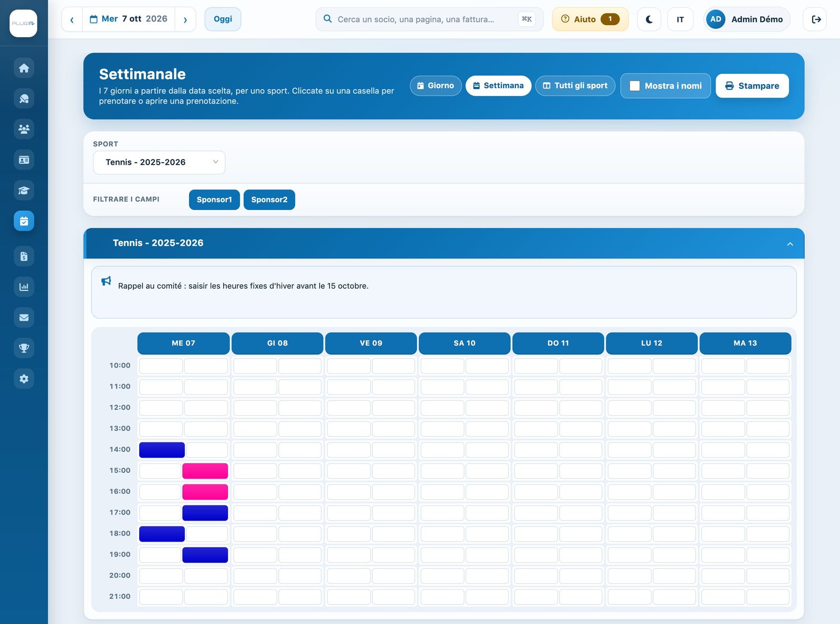Open the trophy tournaments icon in sidebar

click(x=24, y=348)
